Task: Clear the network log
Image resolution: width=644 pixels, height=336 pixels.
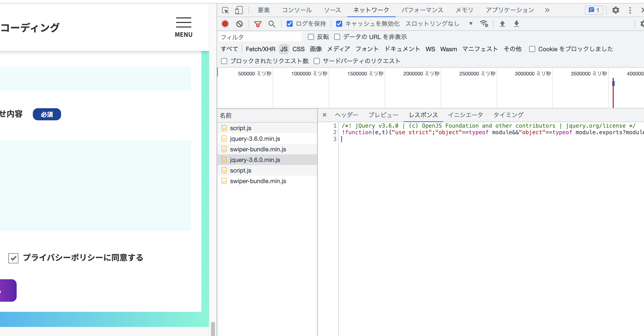Action: tap(239, 24)
